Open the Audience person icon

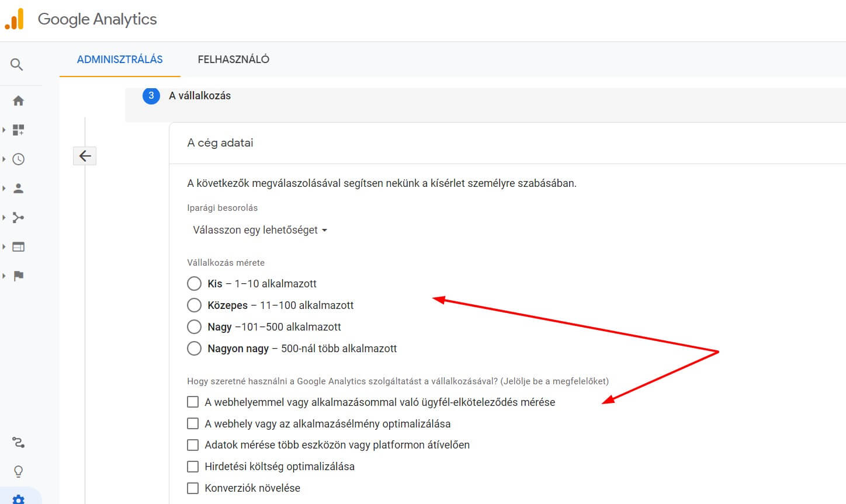(x=19, y=188)
